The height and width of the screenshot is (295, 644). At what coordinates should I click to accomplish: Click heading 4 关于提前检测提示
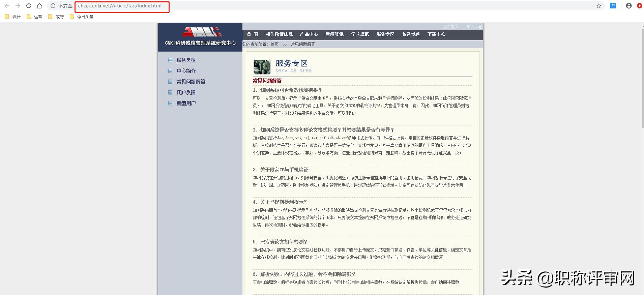(x=280, y=202)
